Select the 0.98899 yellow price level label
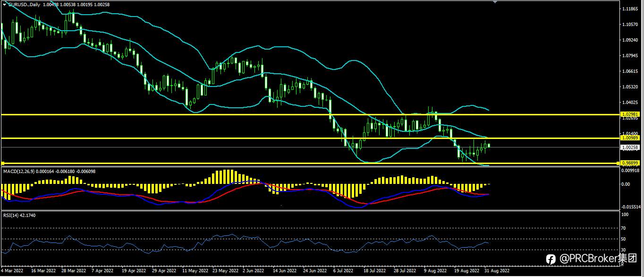The width and height of the screenshot is (644, 277). click(631, 163)
